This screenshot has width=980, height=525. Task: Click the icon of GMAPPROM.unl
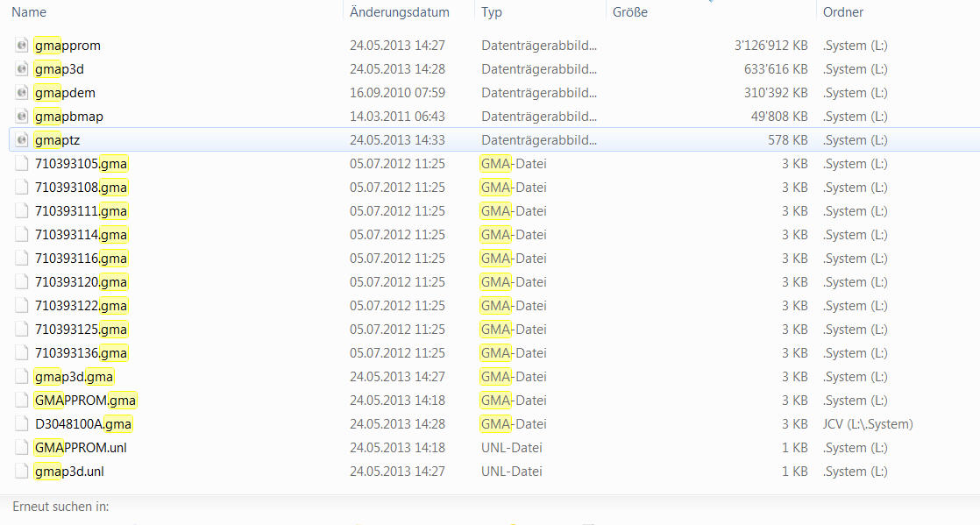pyautogui.click(x=22, y=448)
